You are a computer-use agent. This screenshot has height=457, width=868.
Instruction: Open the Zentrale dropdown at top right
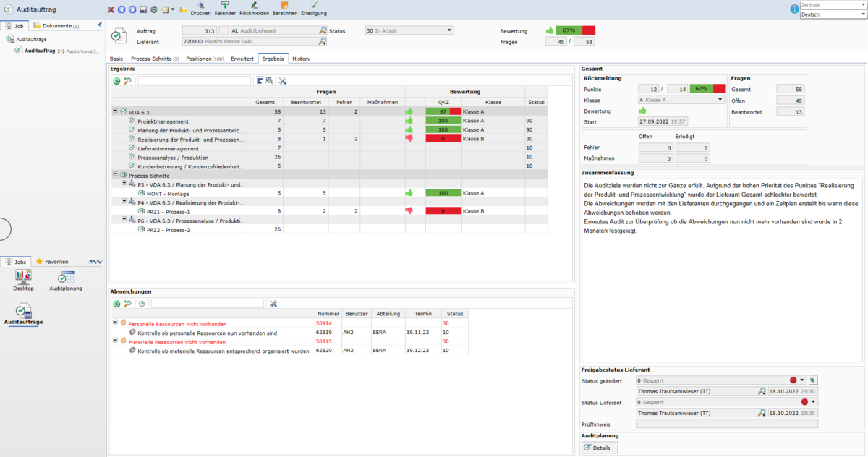[x=833, y=5]
